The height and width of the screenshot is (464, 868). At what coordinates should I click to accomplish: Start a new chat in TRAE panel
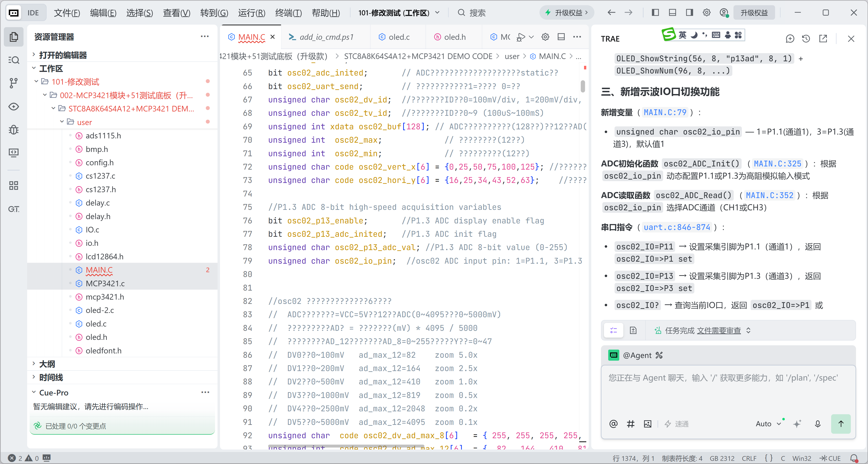click(790, 39)
